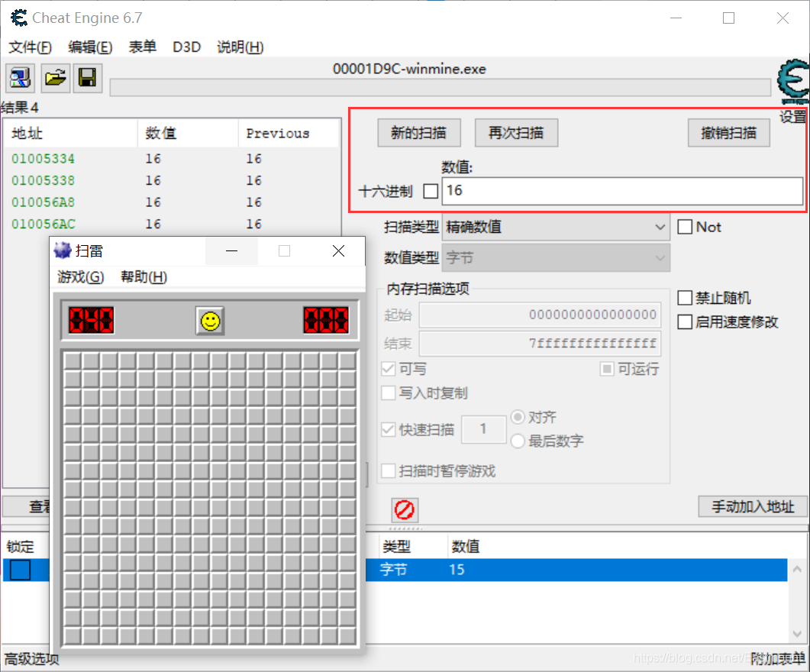The height and width of the screenshot is (672, 810).
Task: Open the D3D menu
Action: point(186,47)
